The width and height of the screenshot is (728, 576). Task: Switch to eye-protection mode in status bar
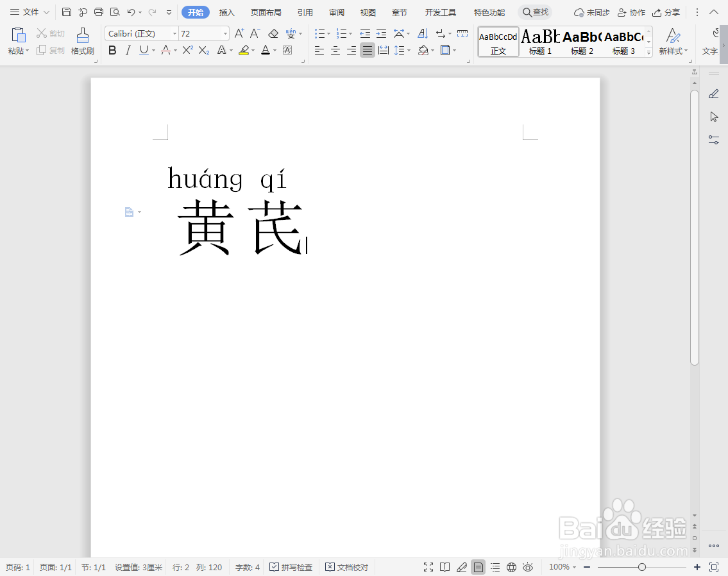click(529, 567)
